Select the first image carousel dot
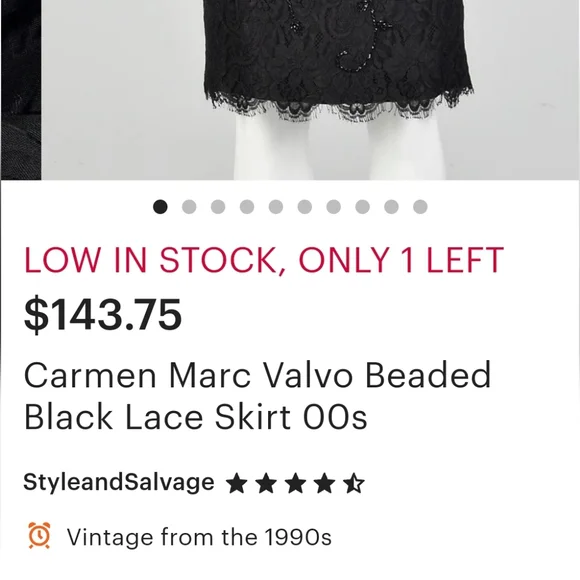This screenshot has width=580, height=580. (160, 206)
